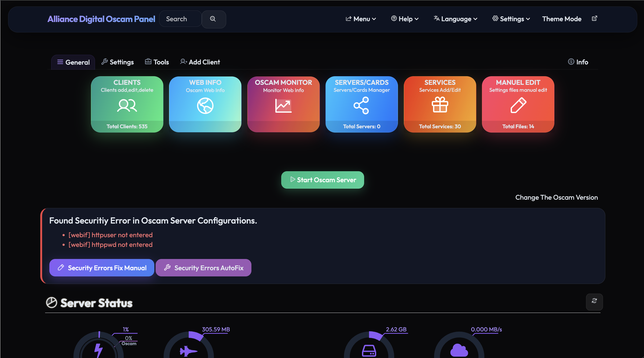Open the Clients management card icon
Image resolution: width=644 pixels, height=358 pixels.
127,105
